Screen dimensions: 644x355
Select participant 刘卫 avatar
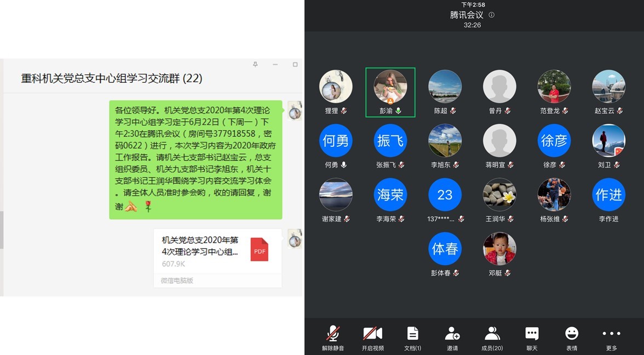click(x=609, y=140)
